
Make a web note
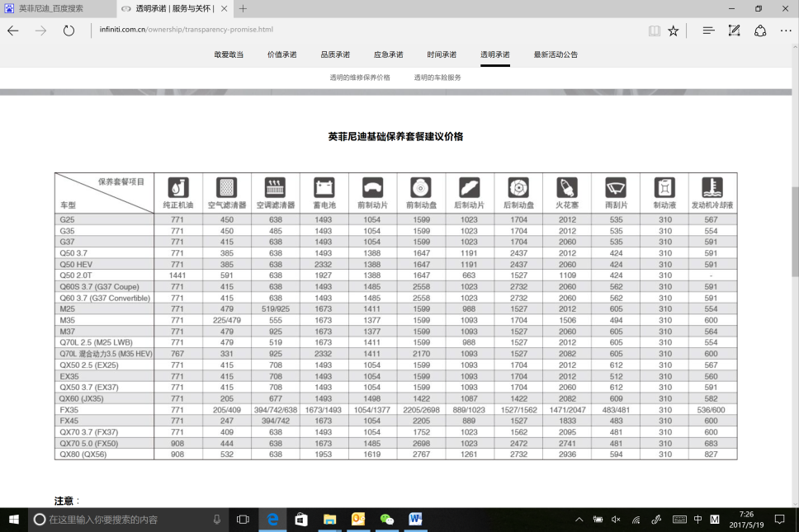point(734,31)
